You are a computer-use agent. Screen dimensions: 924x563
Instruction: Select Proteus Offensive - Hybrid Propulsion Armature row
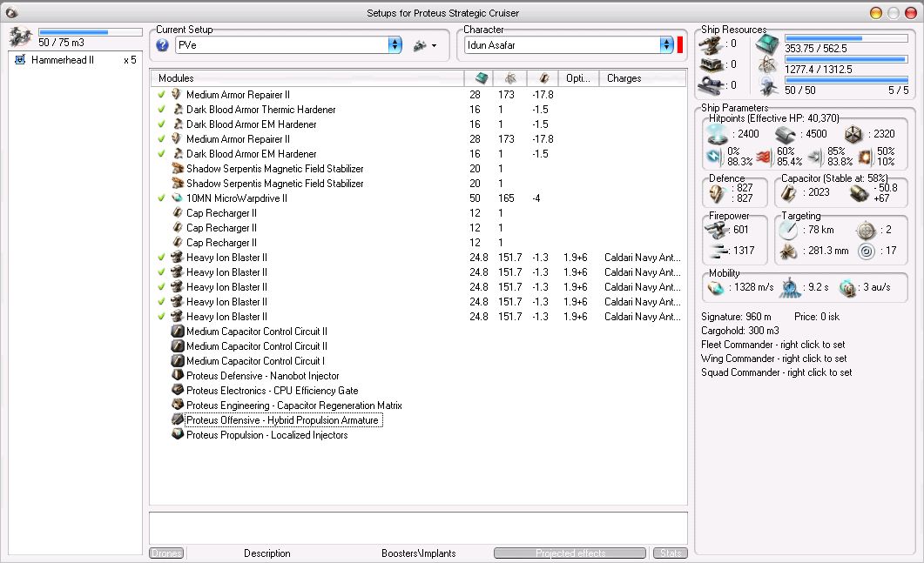point(282,420)
